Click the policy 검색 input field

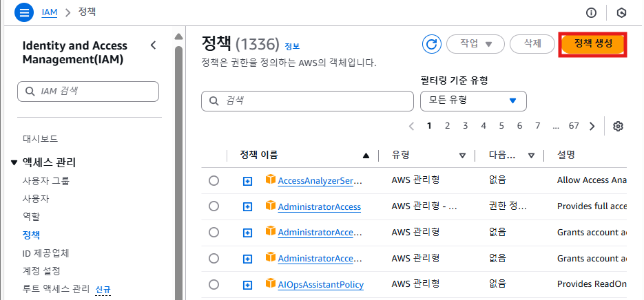point(307,101)
